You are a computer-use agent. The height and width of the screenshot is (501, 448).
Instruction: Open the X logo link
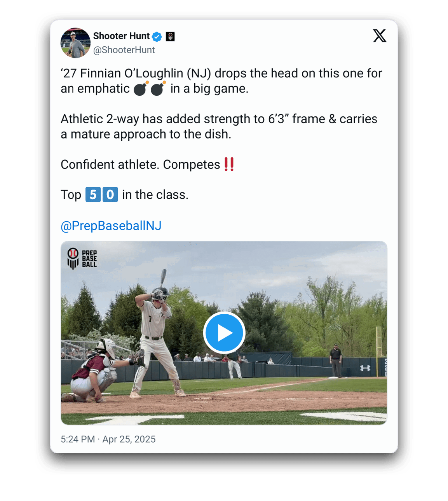(x=379, y=36)
